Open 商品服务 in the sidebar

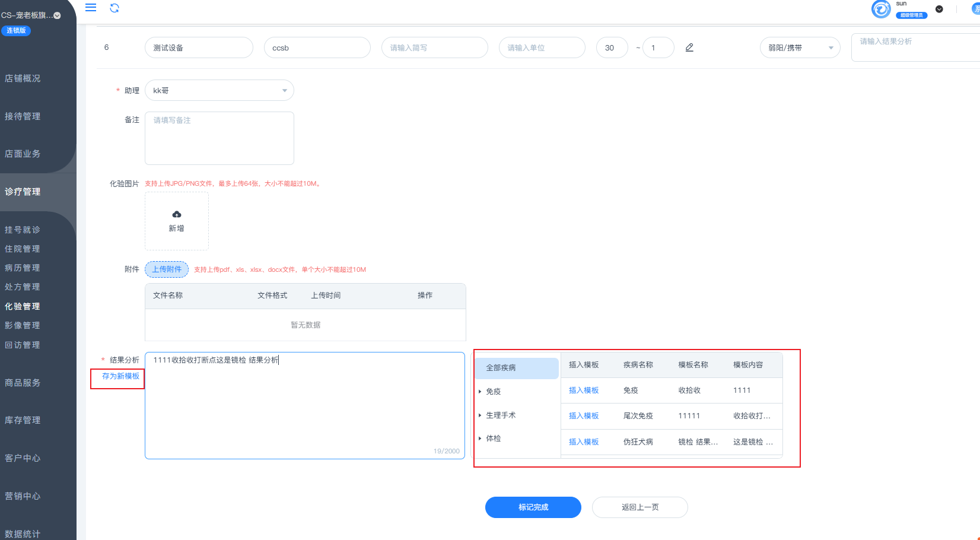[x=23, y=383]
